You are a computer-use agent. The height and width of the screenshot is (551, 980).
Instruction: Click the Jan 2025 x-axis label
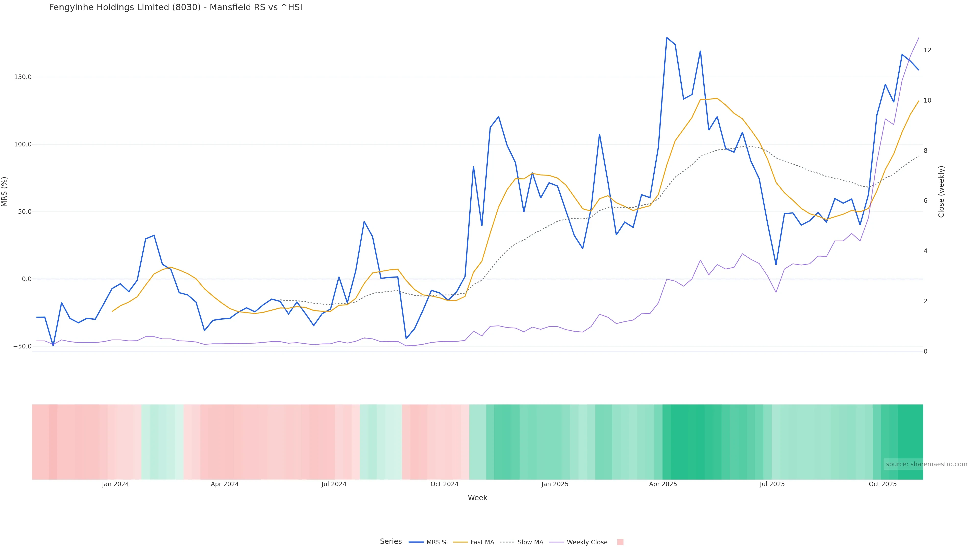(x=555, y=484)
